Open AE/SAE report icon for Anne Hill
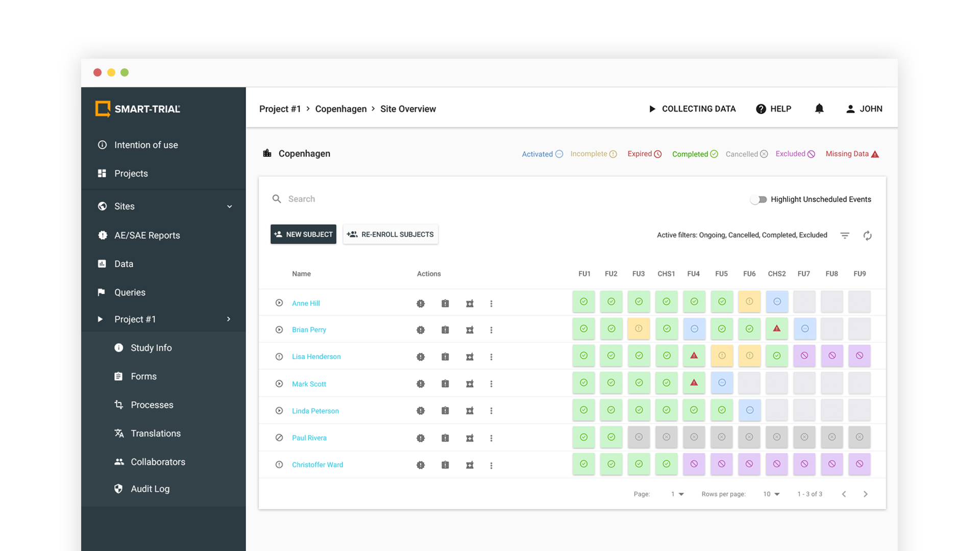 421,303
